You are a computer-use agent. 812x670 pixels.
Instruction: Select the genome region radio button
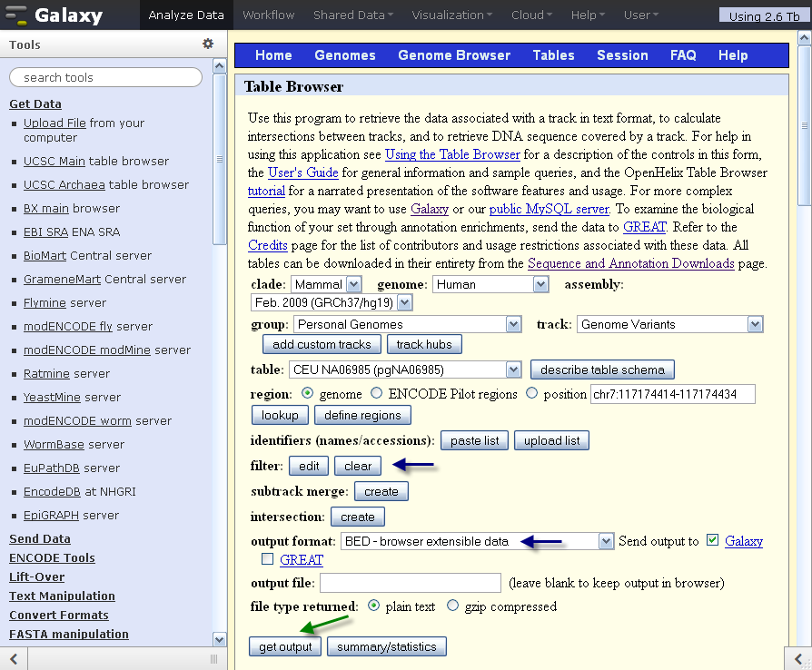click(308, 393)
